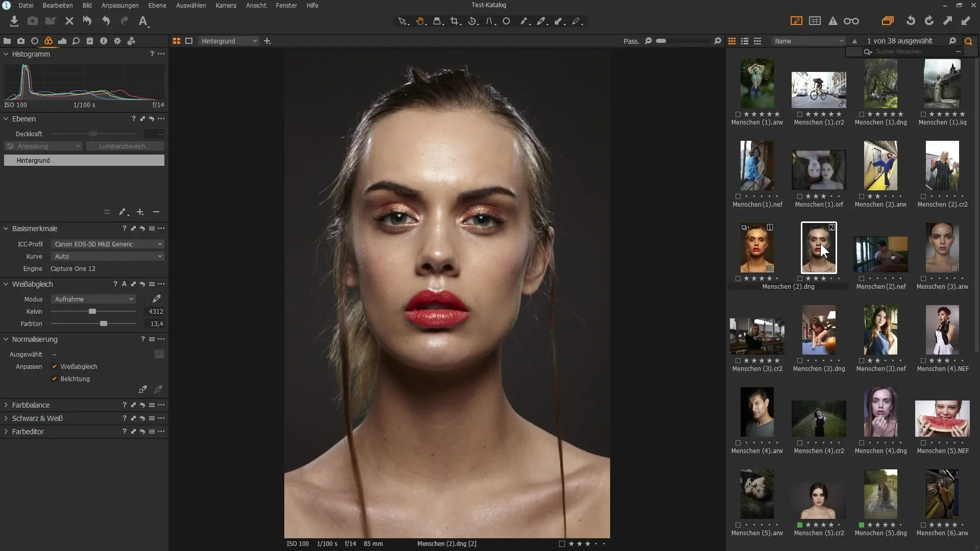Open the Modus Aufnahme dropdown
Viewport: 980px width, 551px height.
click(93, 299)
